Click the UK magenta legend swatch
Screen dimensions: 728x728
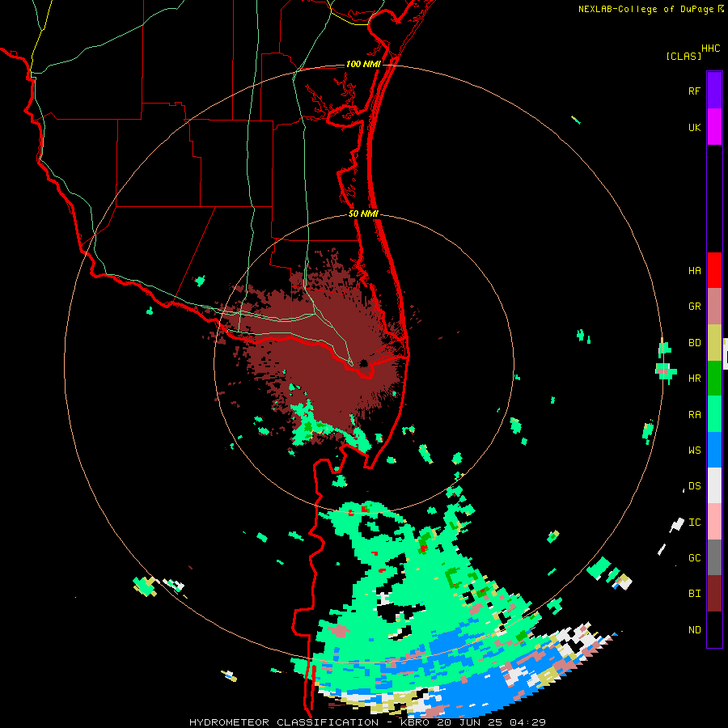(714, 126)
